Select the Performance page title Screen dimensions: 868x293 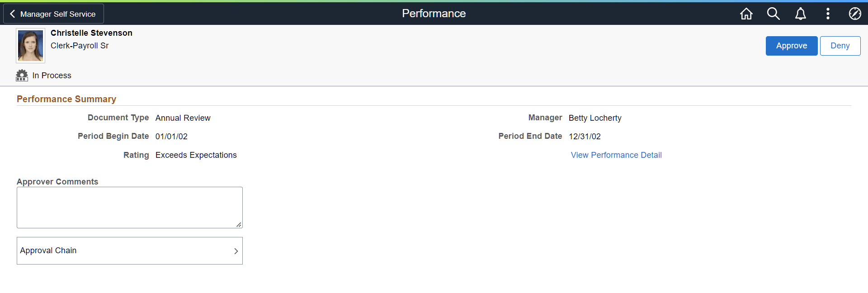[x=434, y=13]
